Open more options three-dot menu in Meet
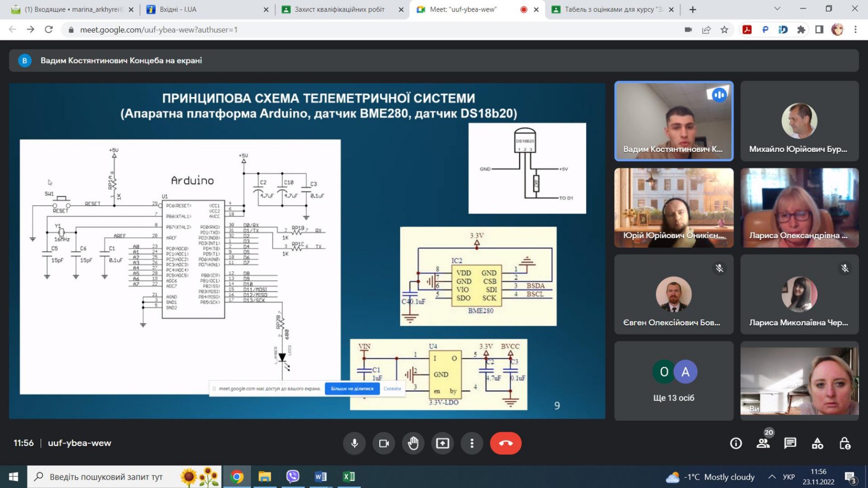 tap(472, 443)
